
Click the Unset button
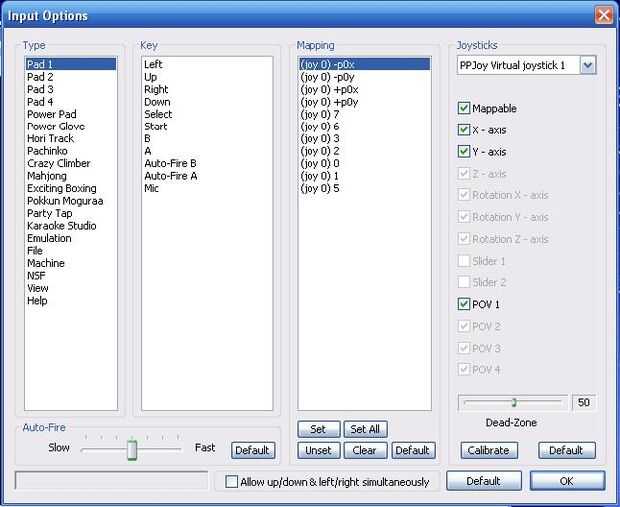[x=318, y=450]
